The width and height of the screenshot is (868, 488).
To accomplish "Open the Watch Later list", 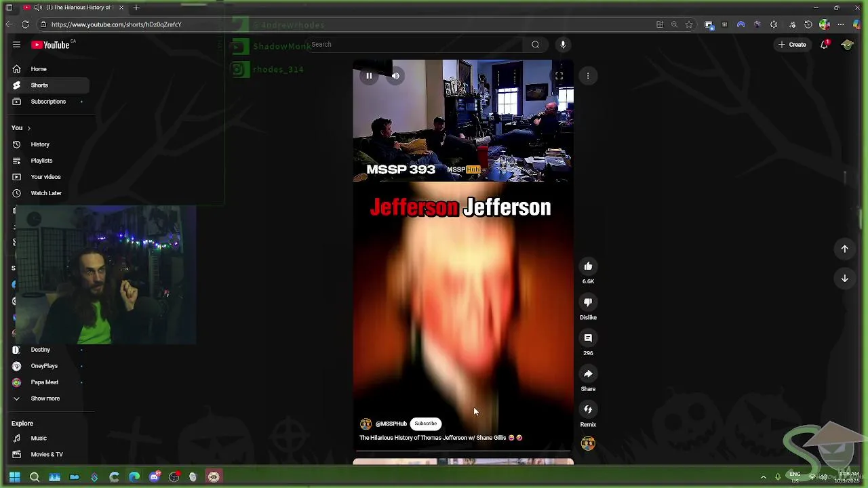I will [45, 193].
